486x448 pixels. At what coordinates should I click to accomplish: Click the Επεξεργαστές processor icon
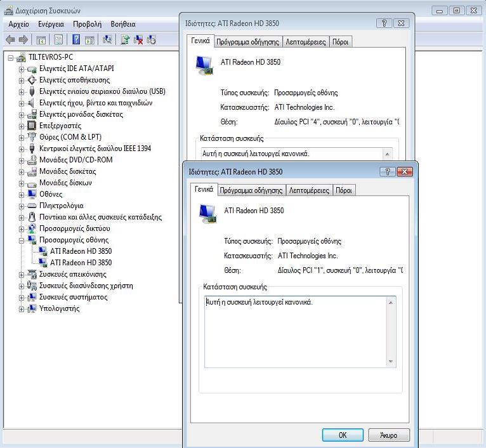32,126
